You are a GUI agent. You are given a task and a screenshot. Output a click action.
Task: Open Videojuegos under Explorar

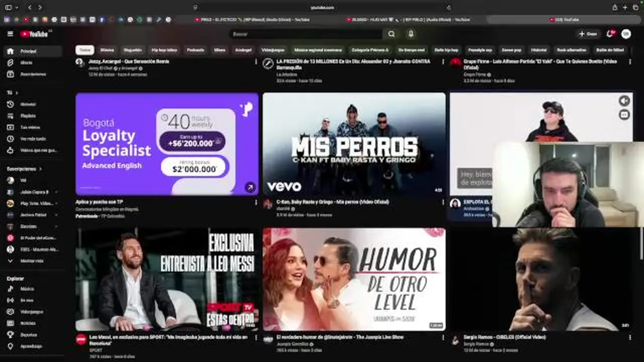pyautogui.click(x=32, y=312)
